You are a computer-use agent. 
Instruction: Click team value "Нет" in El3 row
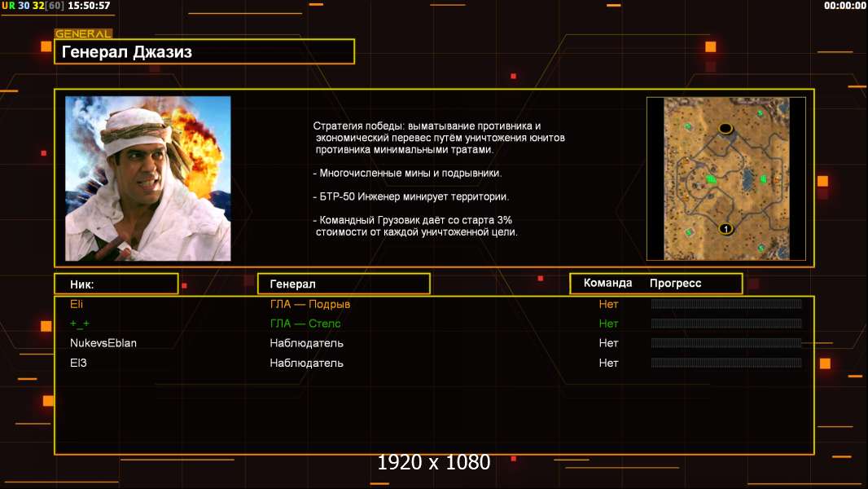pos(608,363)
